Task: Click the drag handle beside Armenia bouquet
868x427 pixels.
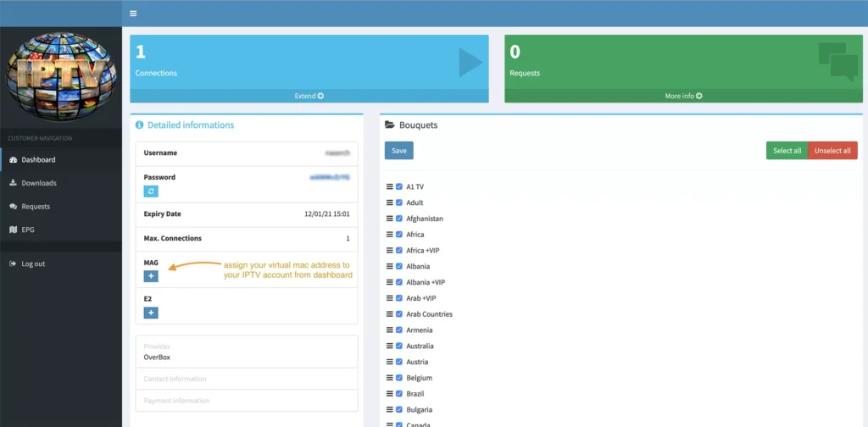Action: point(390,330)
